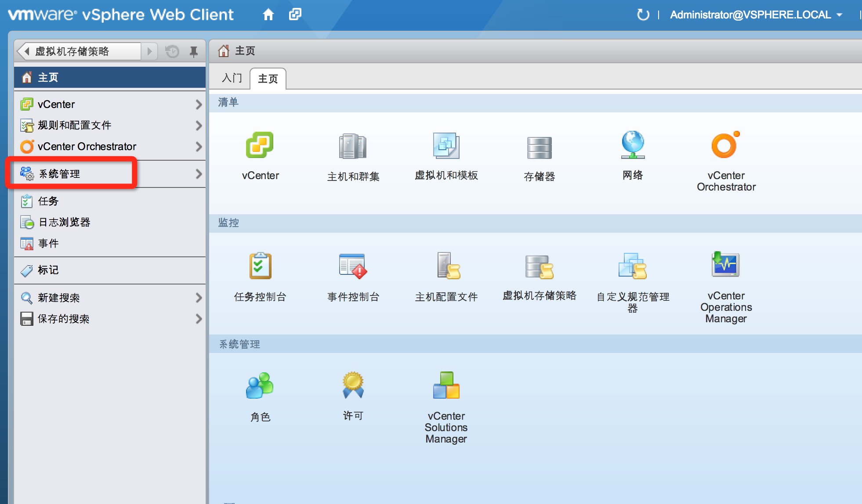Open vCenter Orchestrator icon in inventory

725,144
